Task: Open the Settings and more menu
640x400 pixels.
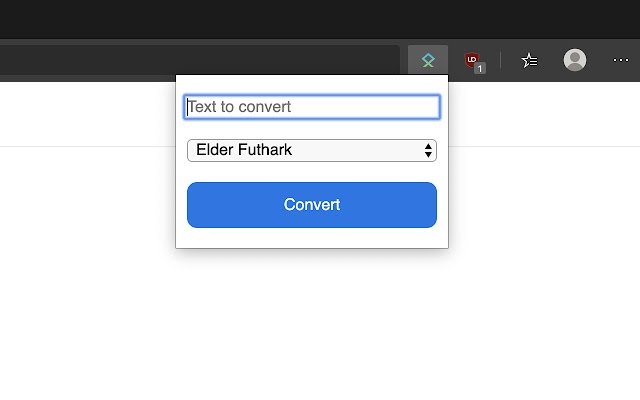Action: coord(621,61)
